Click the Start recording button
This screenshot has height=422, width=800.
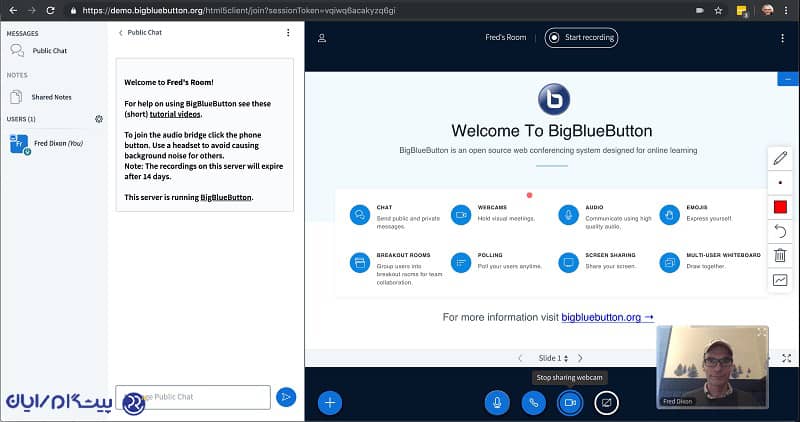(581, 38)
